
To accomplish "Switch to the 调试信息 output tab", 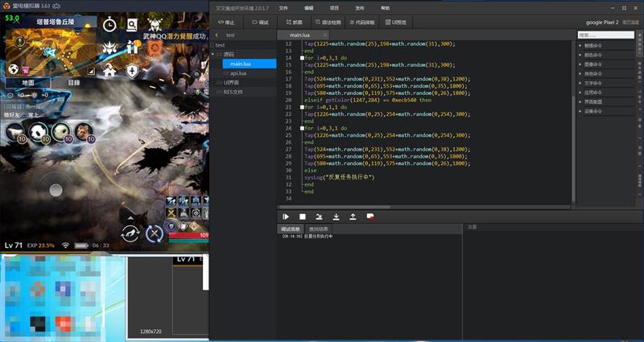I will coord(290,229).
